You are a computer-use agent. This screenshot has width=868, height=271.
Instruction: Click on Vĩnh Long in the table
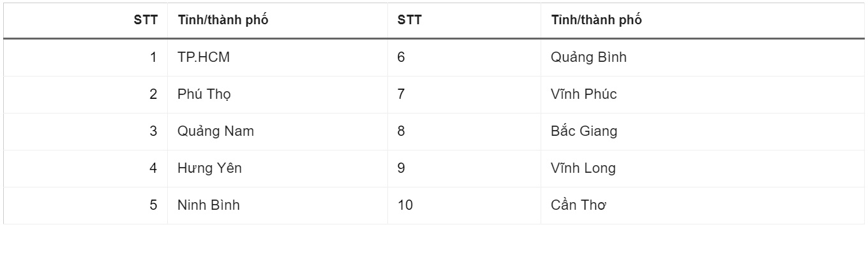pyautogui.click(x=583, y=168)
